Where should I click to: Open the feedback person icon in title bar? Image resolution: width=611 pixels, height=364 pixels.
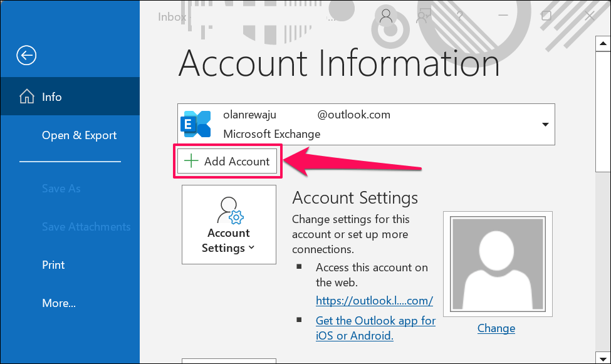click(x=423, y=16)
